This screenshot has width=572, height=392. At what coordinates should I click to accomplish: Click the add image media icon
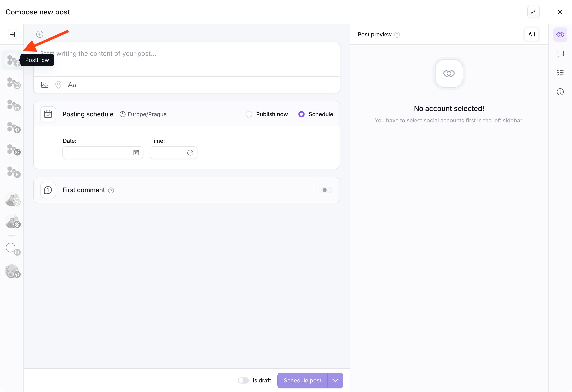coord(45,85)
